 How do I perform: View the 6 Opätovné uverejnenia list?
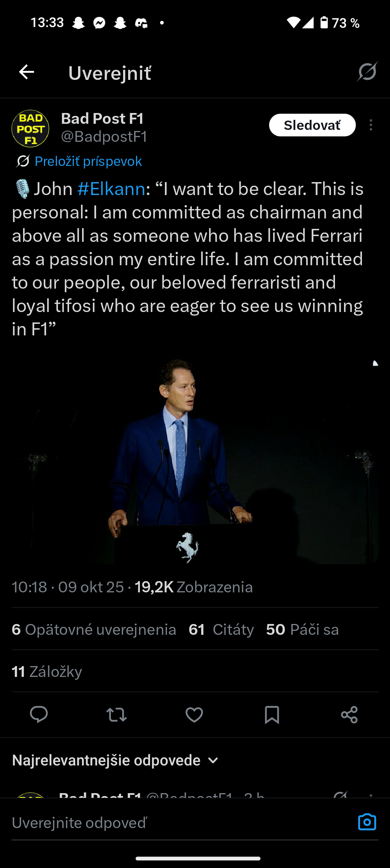pyautogui.click(x=94, y=630)
